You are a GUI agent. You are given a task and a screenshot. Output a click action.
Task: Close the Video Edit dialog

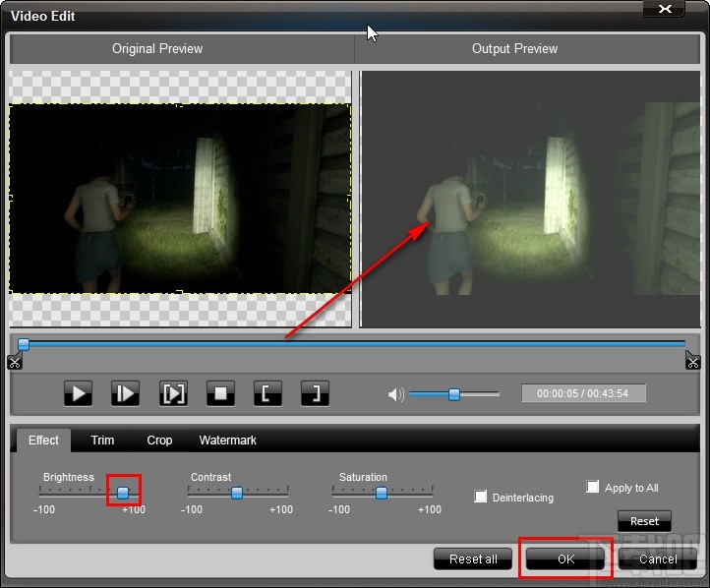[665, 9]
